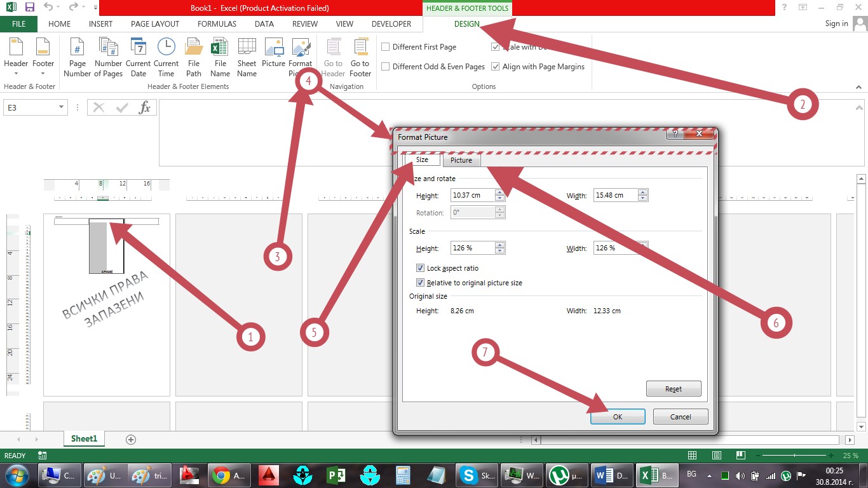This screenshot has height=488, width=868.
Task: Click the size Height 10.37 cm field
Action: coord(473,195)
